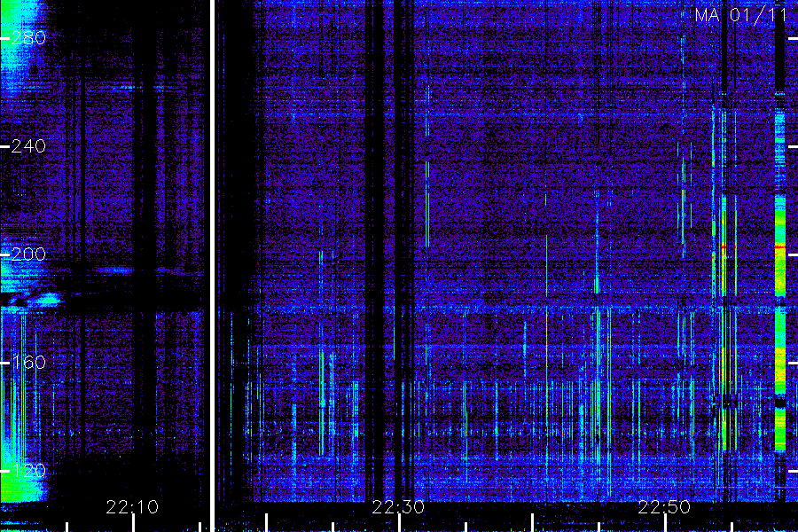Click the 22:30 time axis label
Viewport: 798px width, 532px height.
coord(398,507)
